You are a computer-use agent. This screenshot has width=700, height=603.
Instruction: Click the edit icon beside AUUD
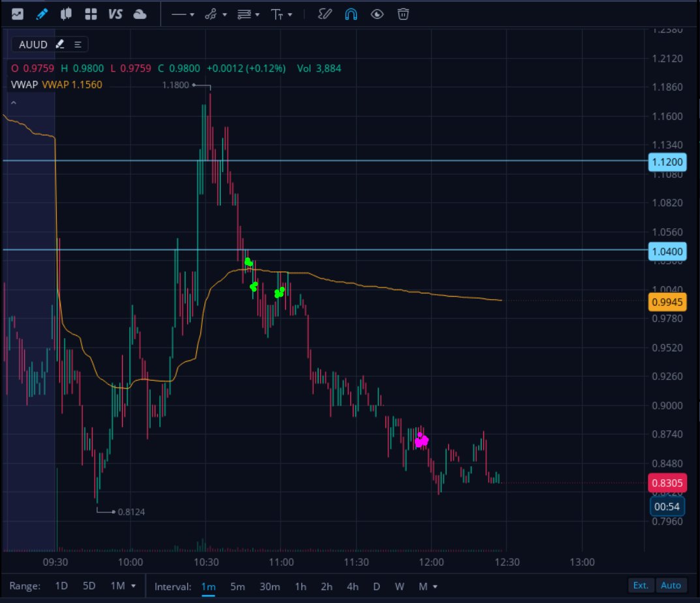(60, 44)
